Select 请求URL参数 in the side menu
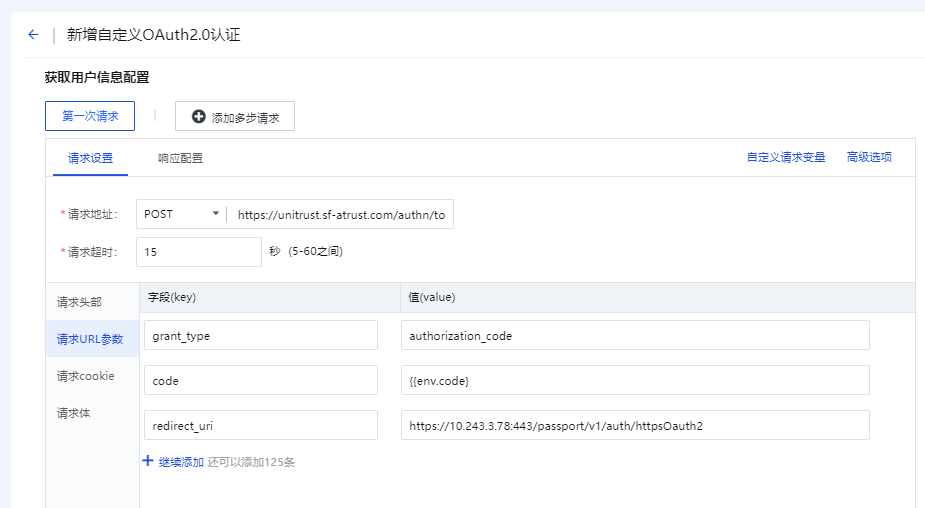The width and height of the screenshot is (925, 508). point(90,339)
